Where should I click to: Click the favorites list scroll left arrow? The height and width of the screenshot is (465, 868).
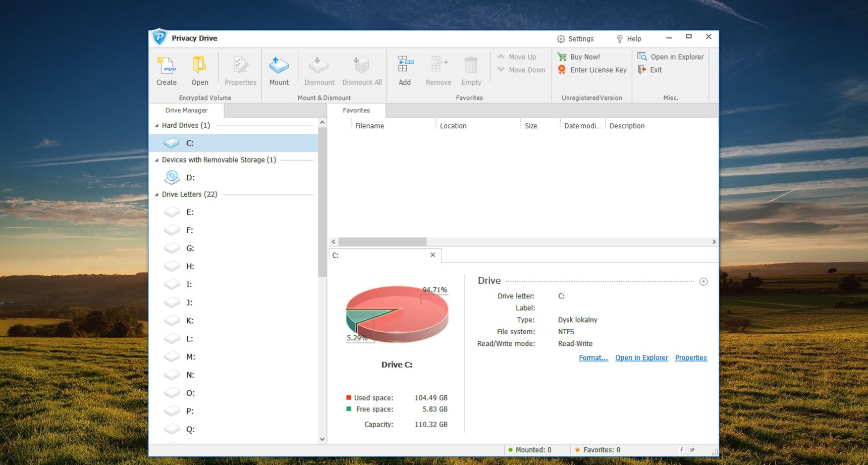click(333, 242)
